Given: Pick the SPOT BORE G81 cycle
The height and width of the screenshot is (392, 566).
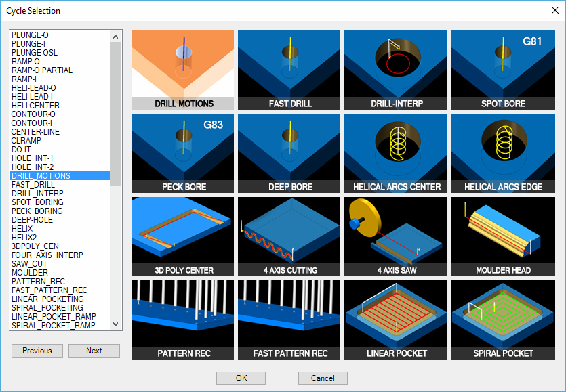Looking at the screenshot, I should tap(502, 70).
